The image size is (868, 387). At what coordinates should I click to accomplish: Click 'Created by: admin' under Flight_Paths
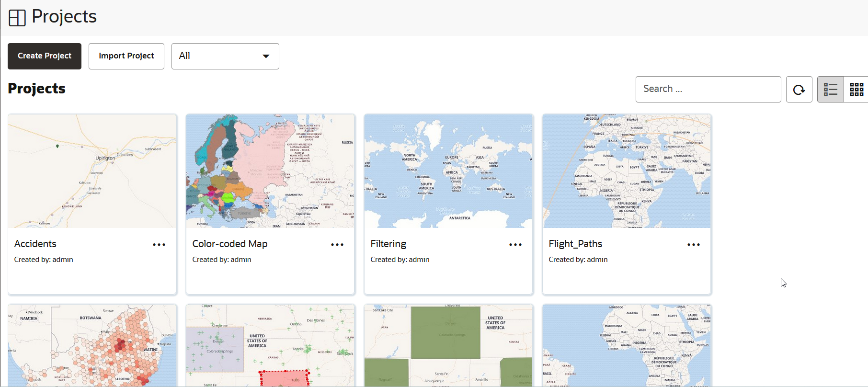578,260
